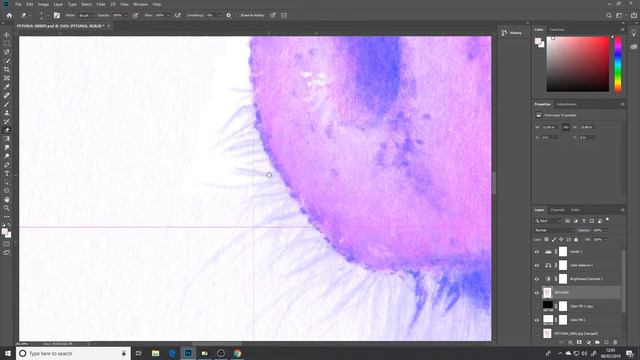Toggle lock all on layer
The height and width of the screenshot is (360, 640).
click(576, 240)
